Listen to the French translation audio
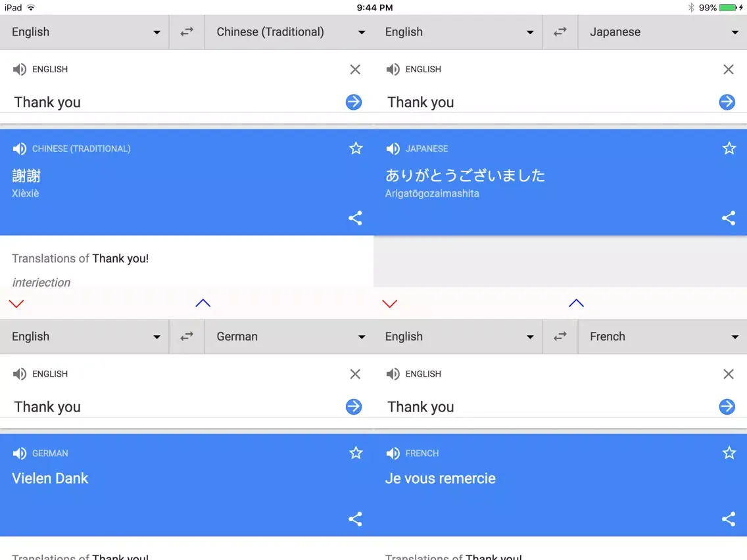 click(x=393, y=454)
